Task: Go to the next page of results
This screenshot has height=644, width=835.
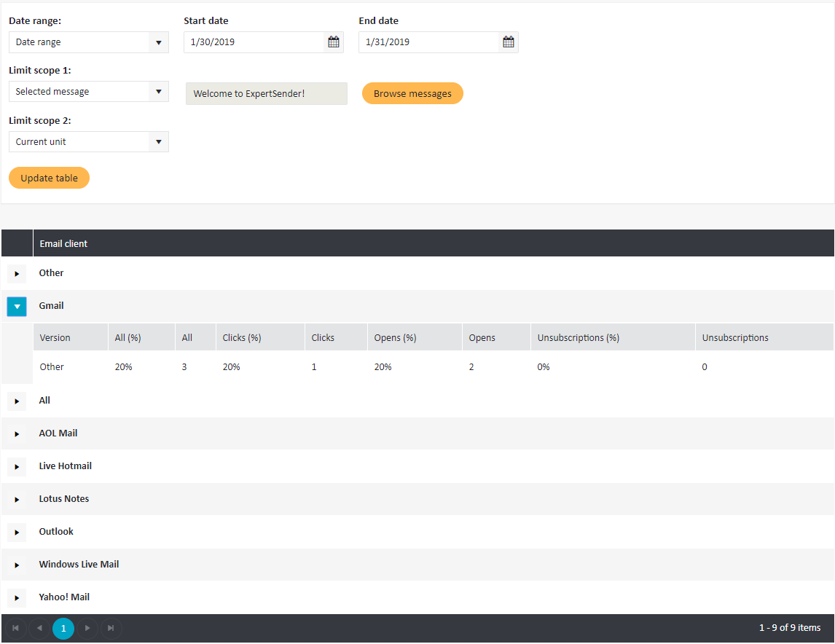Action: click(x=87, y=629)
